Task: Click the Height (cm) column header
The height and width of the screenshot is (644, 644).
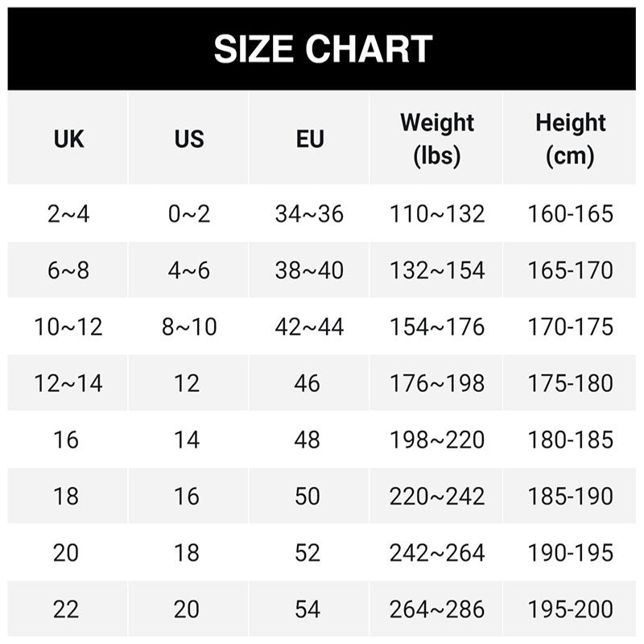Action: (570, 138)
